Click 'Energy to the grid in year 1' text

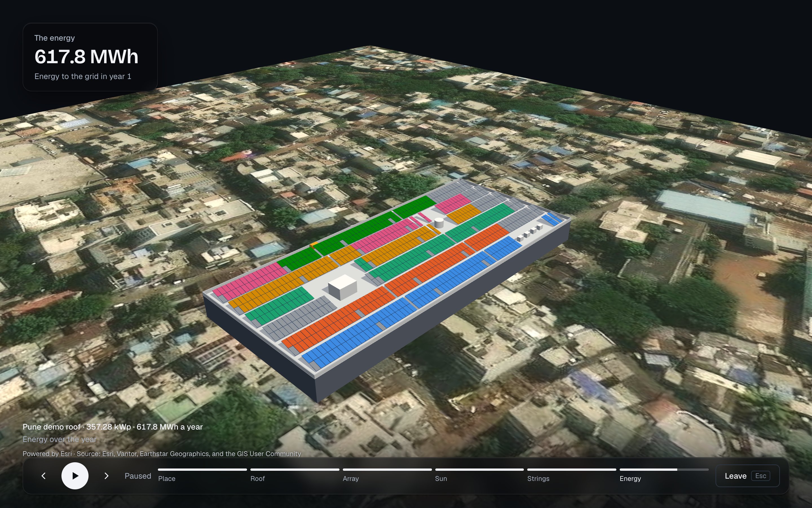[83, 76]
